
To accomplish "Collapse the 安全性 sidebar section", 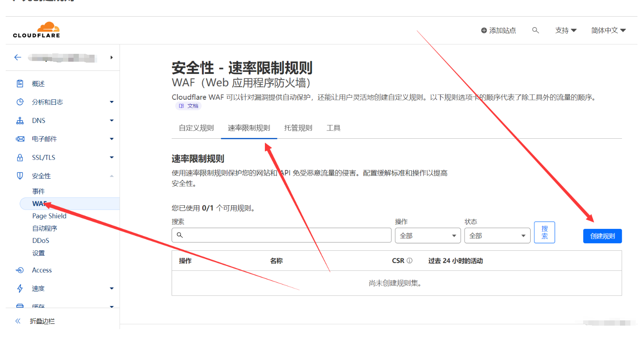I will point(112,176).
